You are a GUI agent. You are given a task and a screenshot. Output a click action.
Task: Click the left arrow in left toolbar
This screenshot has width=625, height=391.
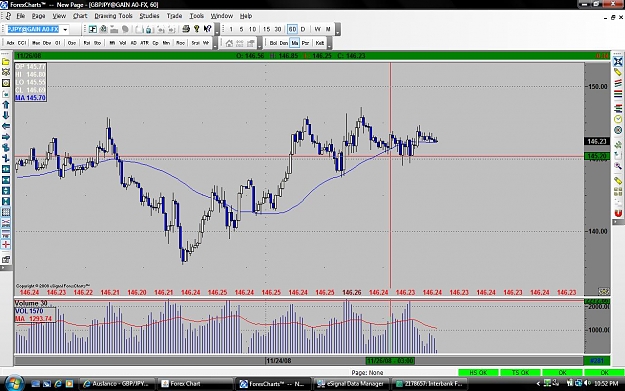(x=6, y=126)
